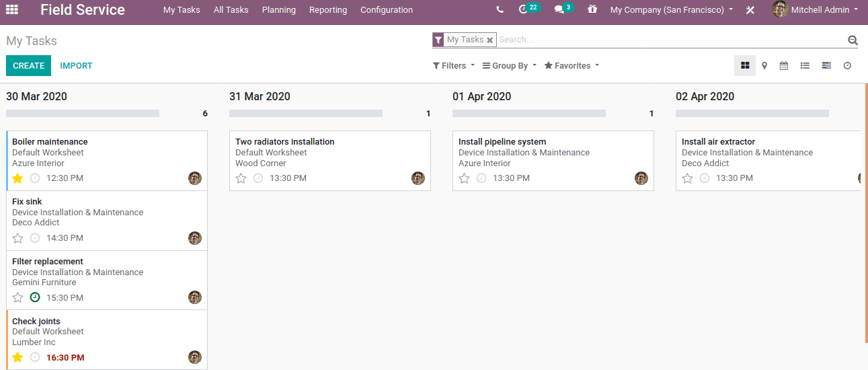
Task: Star the Two radiators installation task
Action: [x=241, y=178]
